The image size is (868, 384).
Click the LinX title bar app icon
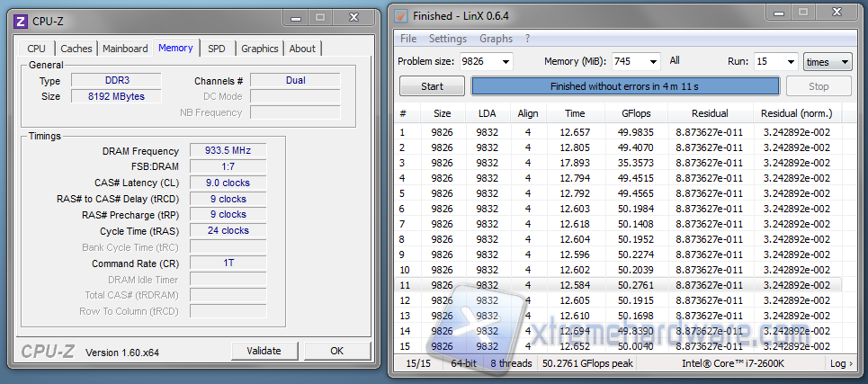click(401, 15)
